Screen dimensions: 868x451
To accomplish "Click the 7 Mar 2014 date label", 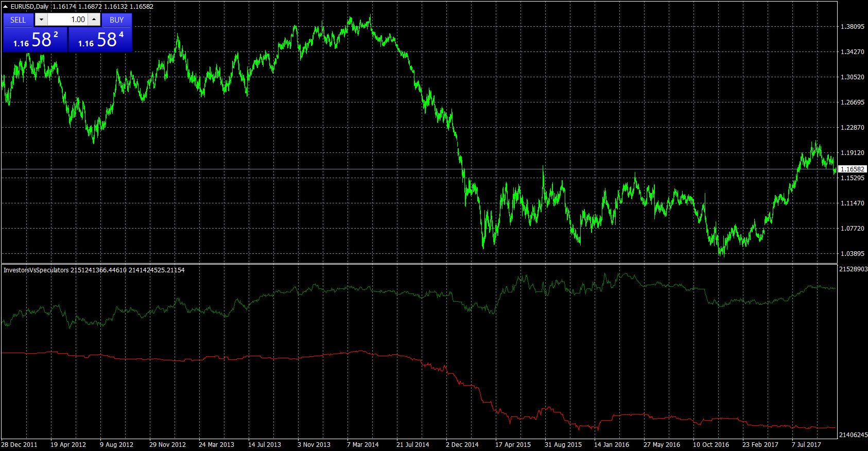I will [363, 444].
